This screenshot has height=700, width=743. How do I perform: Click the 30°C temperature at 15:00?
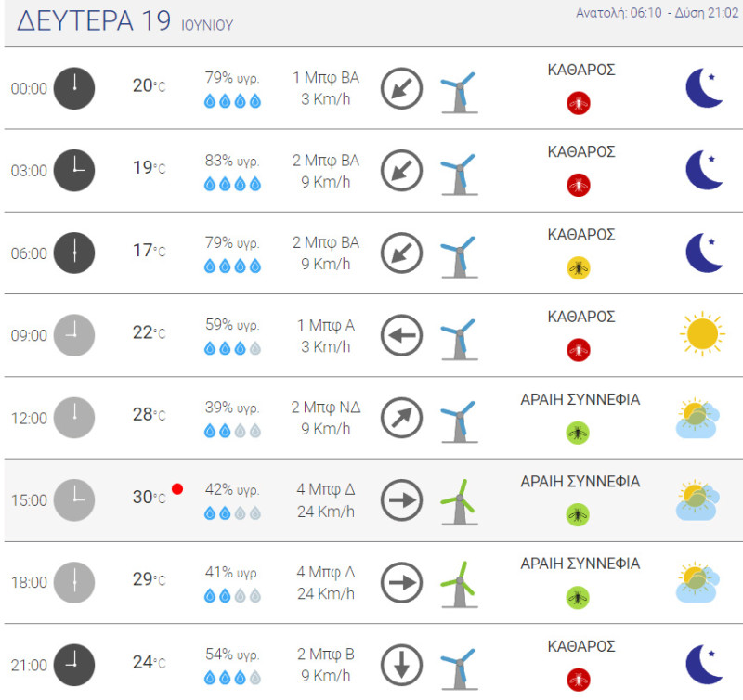[149, 497]
